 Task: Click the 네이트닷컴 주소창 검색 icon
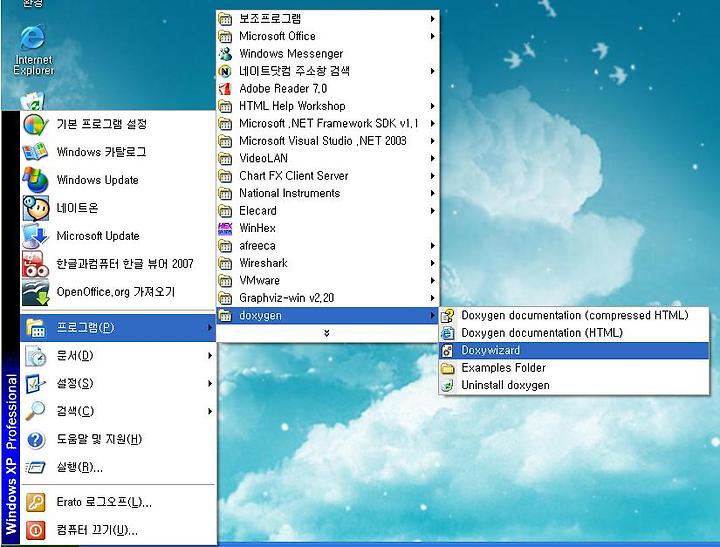click(x=225, y=71)
